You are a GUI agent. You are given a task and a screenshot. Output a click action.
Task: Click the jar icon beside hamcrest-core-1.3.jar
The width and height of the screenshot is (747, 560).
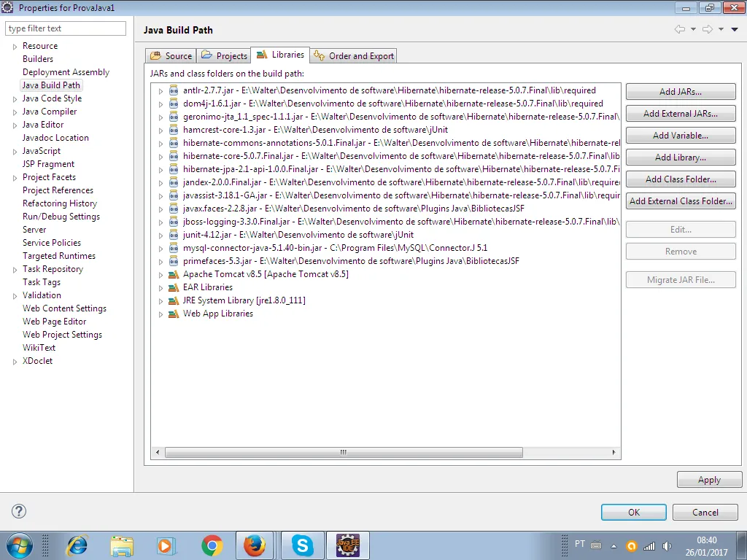click(174, 130)
